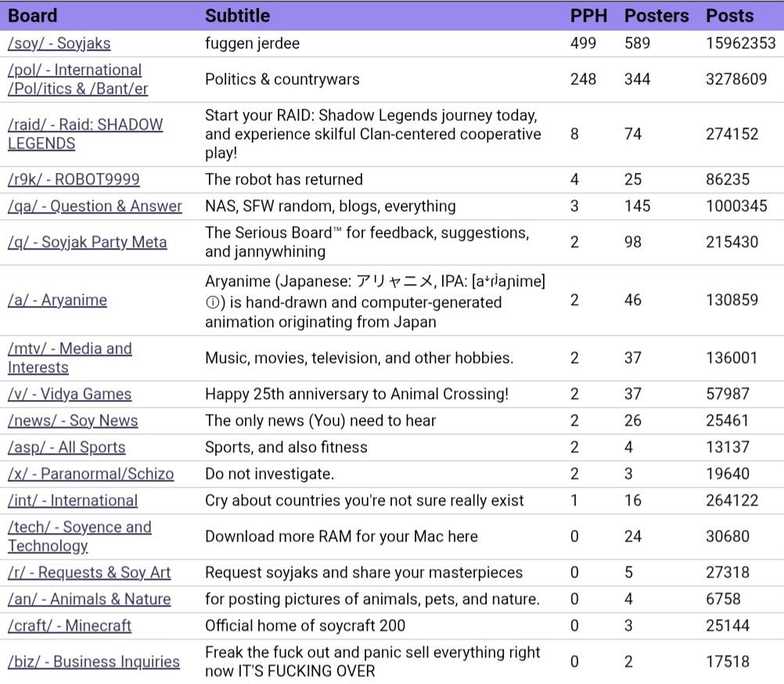Screen dimensions: 784x684
Task: Visit the /biz/ - Business Inquiries board
Action: click(x=94, y=661)
